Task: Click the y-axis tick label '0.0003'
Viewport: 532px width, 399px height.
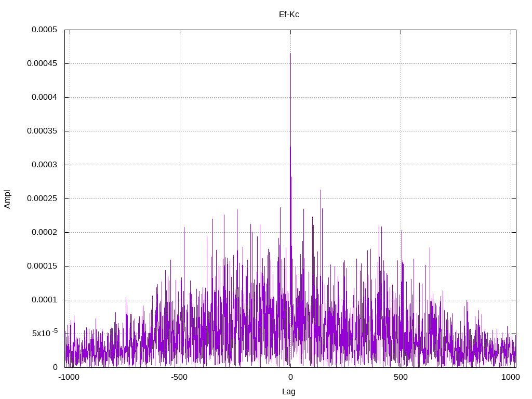Action: click(45, 165)
